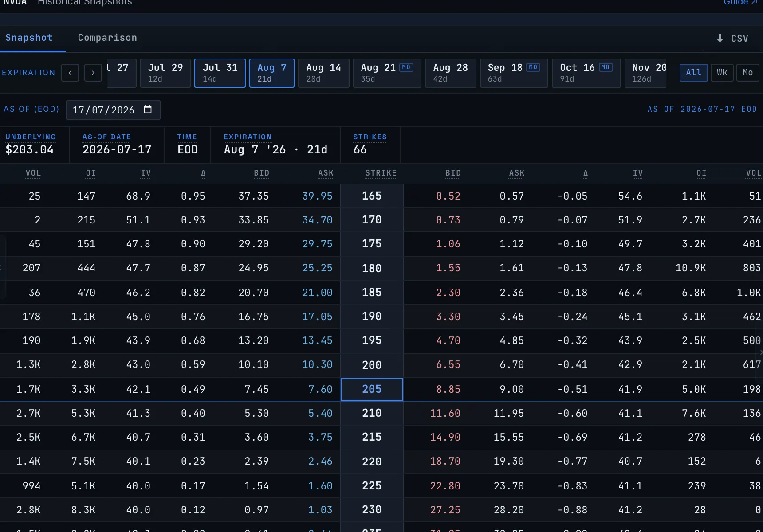Click the STRIKE column header
The height and width of the screenshot is (532, 763).
click(381, 173)
